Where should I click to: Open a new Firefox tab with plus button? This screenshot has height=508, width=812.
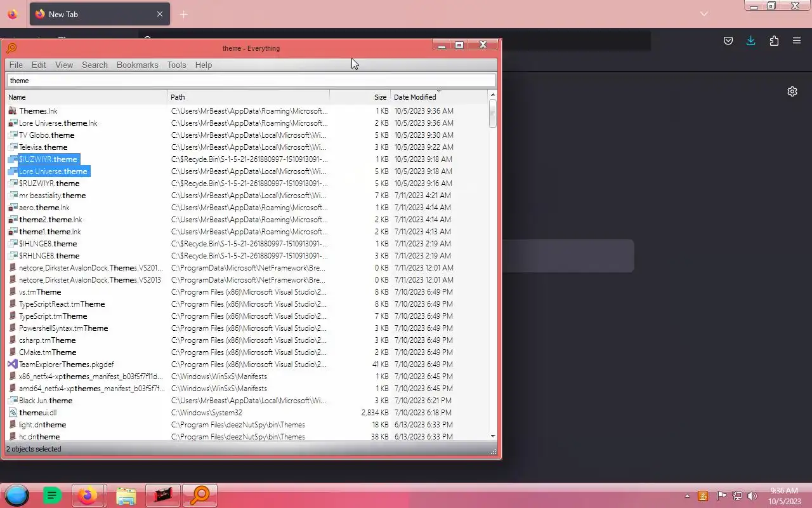click(x=183, y=14)
